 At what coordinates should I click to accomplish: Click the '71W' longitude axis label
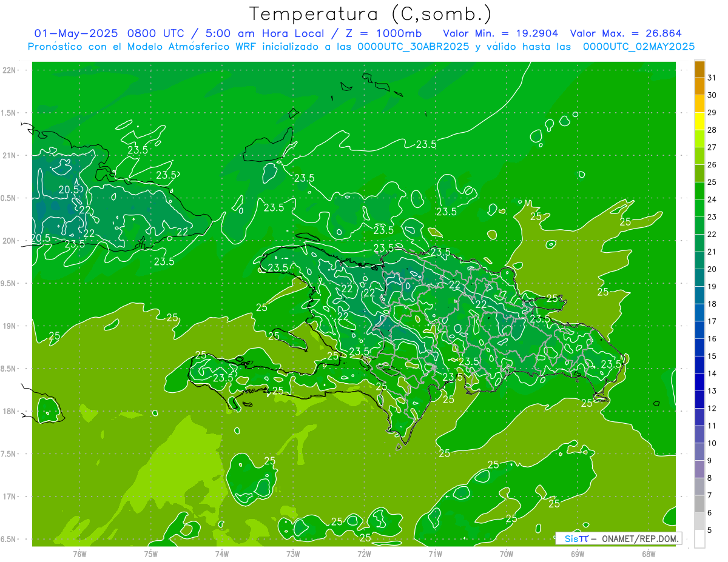click(435, 554)
